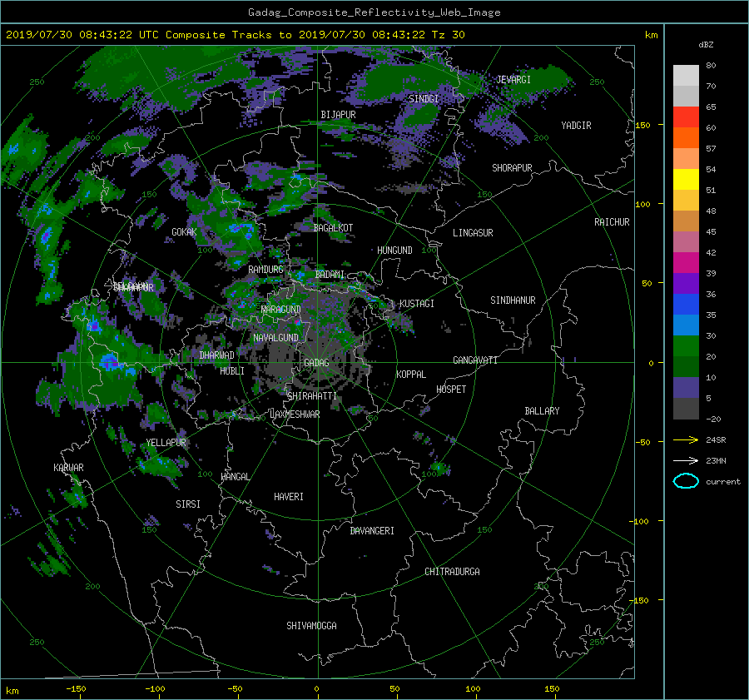Click the BADAMI city label
Viewport: 749px width, 700px height.
(x=330, y=275)
